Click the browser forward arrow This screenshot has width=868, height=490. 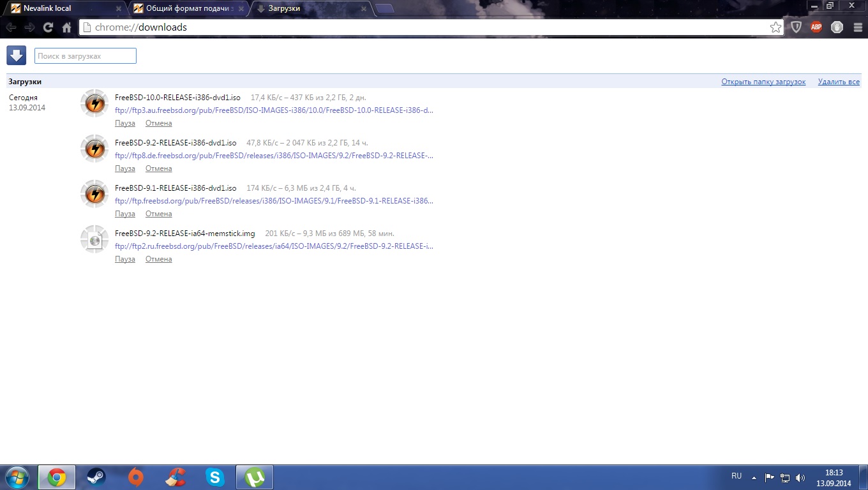coord(29,27)
